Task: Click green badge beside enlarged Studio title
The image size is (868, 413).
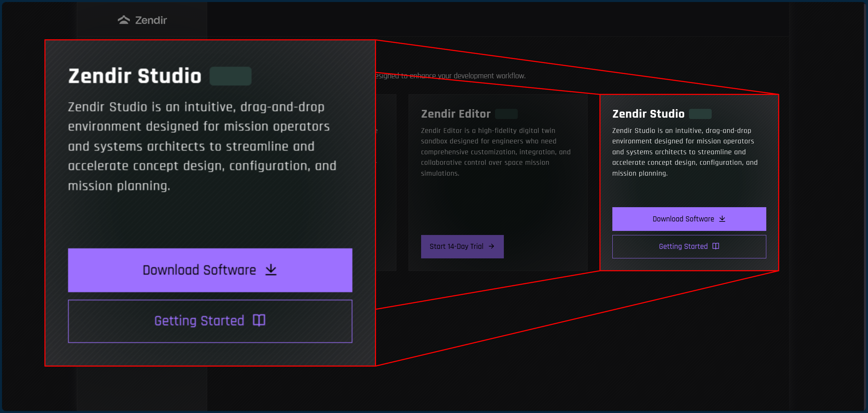Action: [x=230, y=76]
